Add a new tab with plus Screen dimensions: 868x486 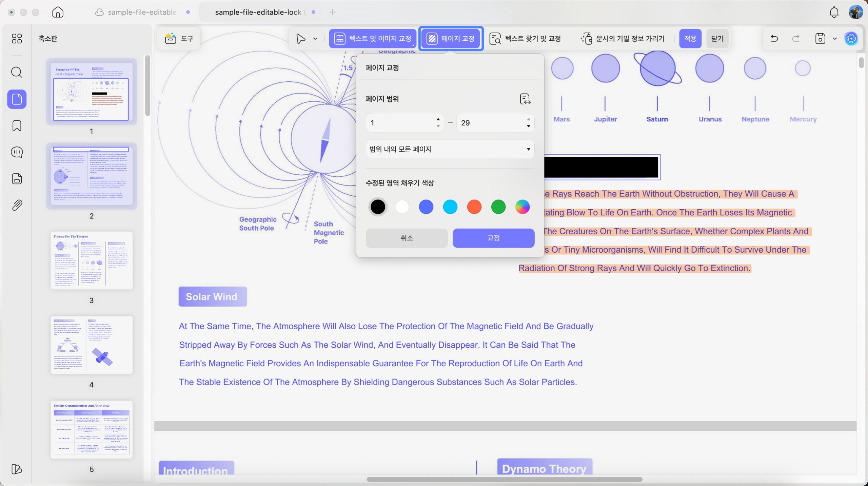(x=333, y=12)
